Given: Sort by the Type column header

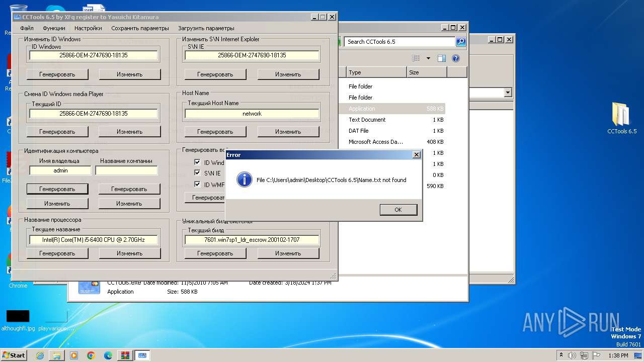Looking at the screenshot, I should coord(376,72).
